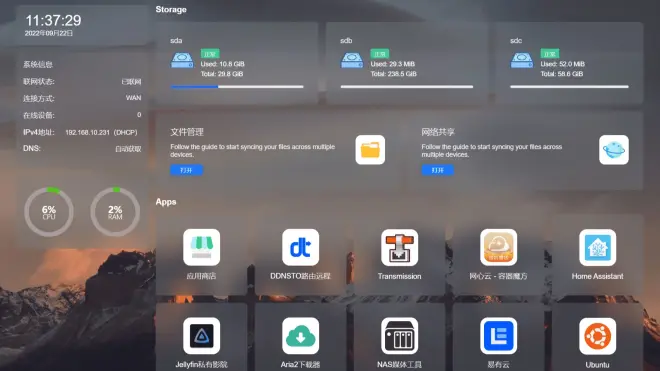This screenshot has height=371, width=660.
Task: Click the Storage section heading
Action: coord(171,9)
